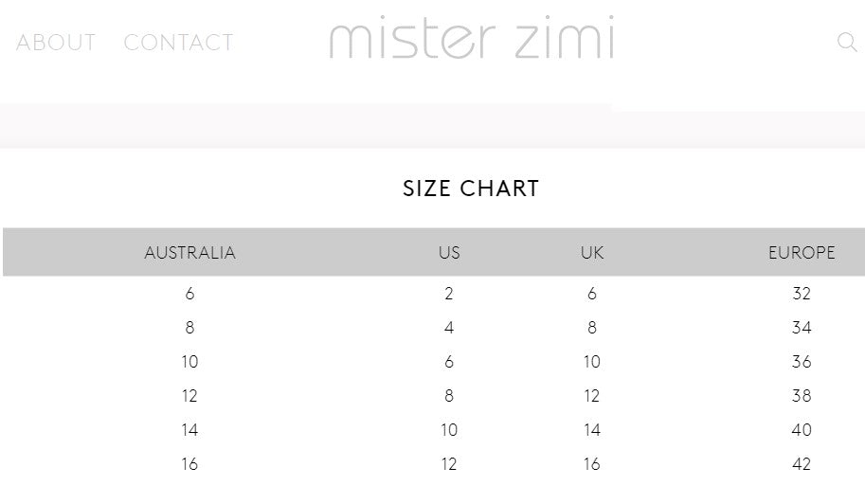Image resolution: width=865 pixels, height=504 pixels.
Task: Click Australia size 16 cell
Action: pos(189,464)
